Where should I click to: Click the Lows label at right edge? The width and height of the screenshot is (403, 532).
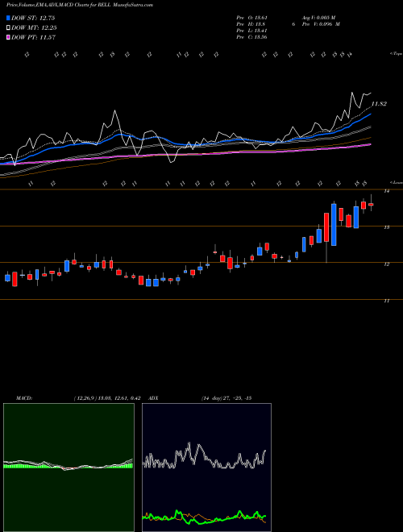coord(397,182)
